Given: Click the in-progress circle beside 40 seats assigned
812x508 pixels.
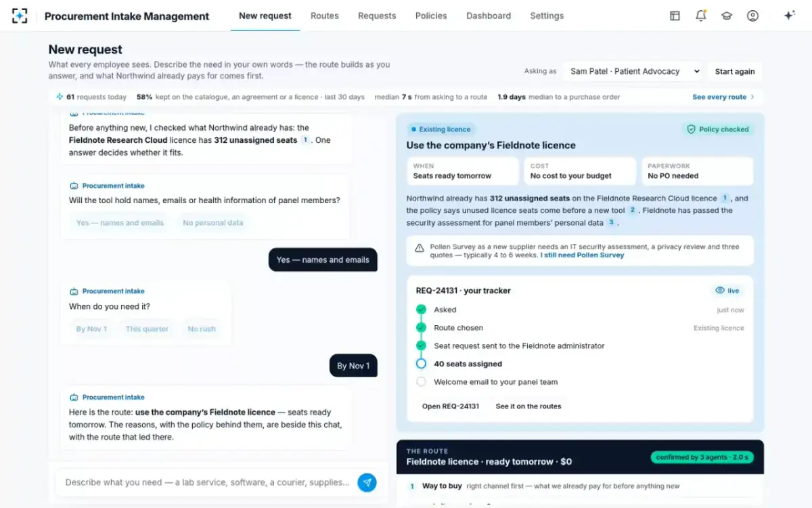Looking at the screenshot, I should tap(422, 364).
